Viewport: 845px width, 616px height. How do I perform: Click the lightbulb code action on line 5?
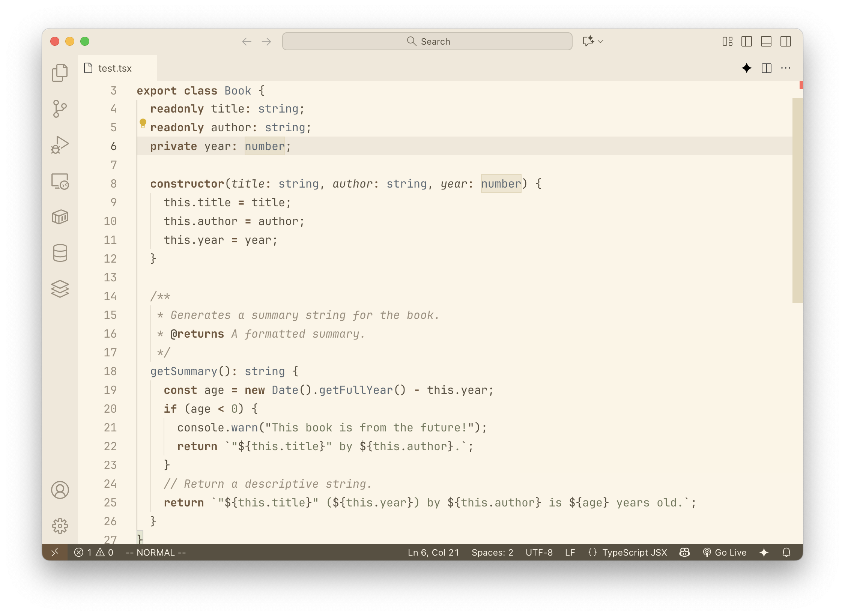tap(143, 123)
